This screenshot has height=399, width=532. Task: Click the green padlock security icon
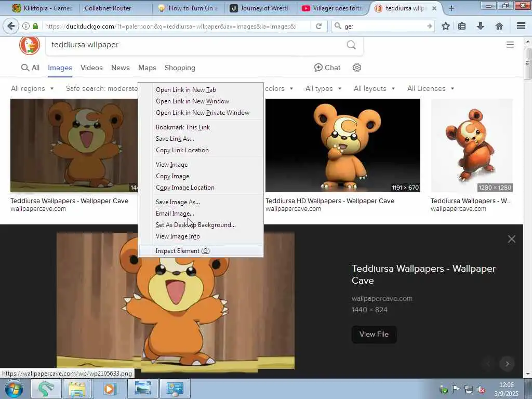point(35,26)
